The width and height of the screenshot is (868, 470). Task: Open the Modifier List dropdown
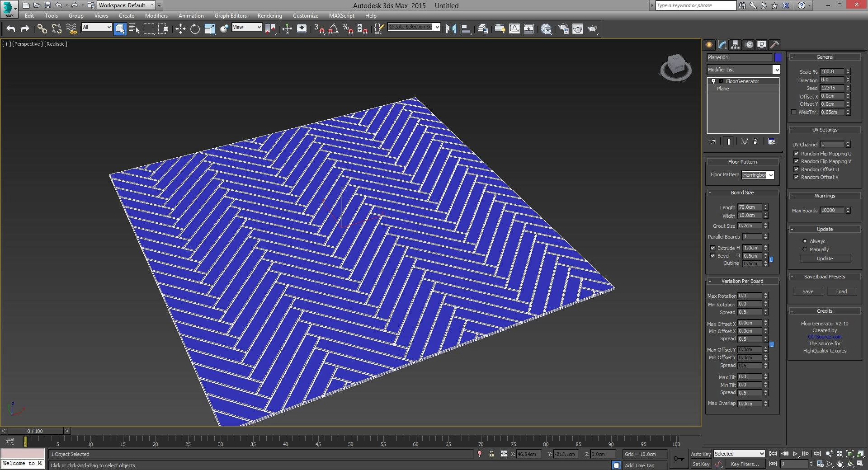click(x=744, y=70)
